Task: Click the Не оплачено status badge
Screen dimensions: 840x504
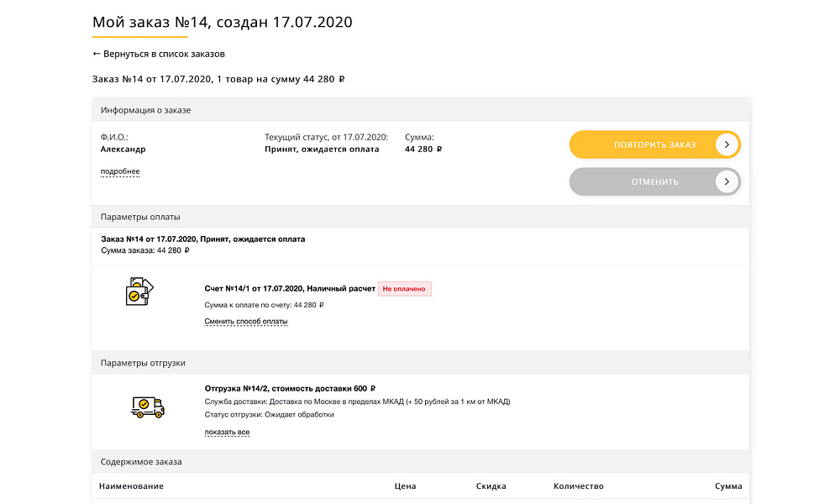Action: tap(404, 288)
